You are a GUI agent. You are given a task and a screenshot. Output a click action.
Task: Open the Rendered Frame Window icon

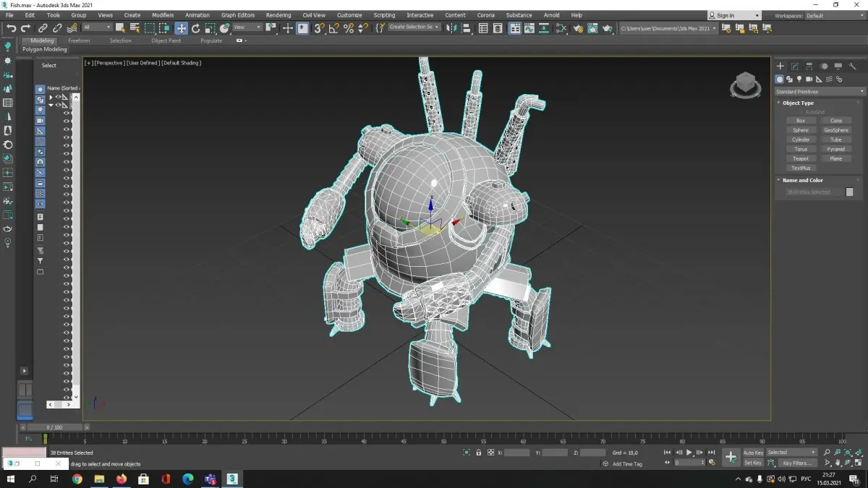pos(593,28)
